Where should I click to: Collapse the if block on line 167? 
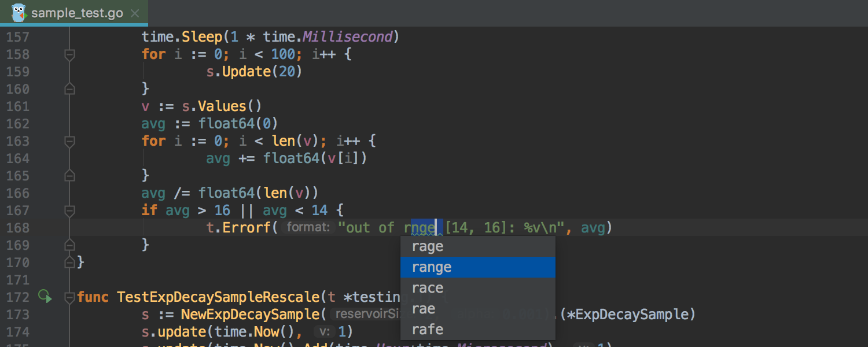click(69, 211)
